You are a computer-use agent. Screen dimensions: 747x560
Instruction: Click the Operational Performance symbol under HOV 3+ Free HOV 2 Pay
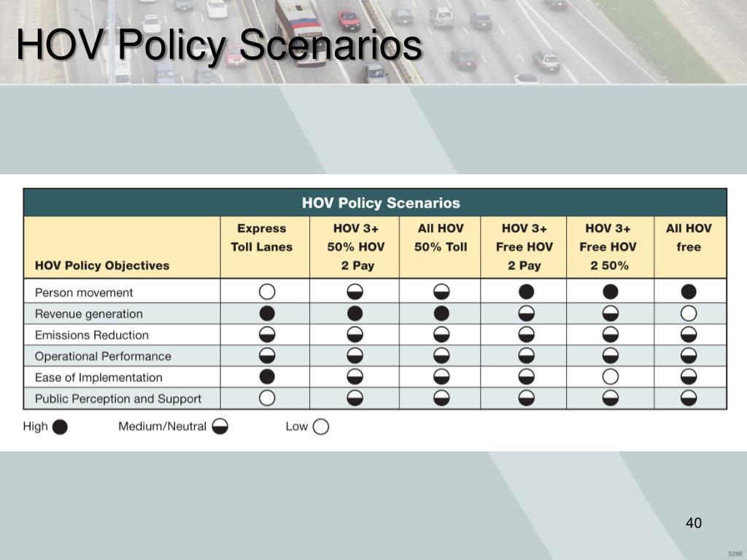click(x=526, y=355)
